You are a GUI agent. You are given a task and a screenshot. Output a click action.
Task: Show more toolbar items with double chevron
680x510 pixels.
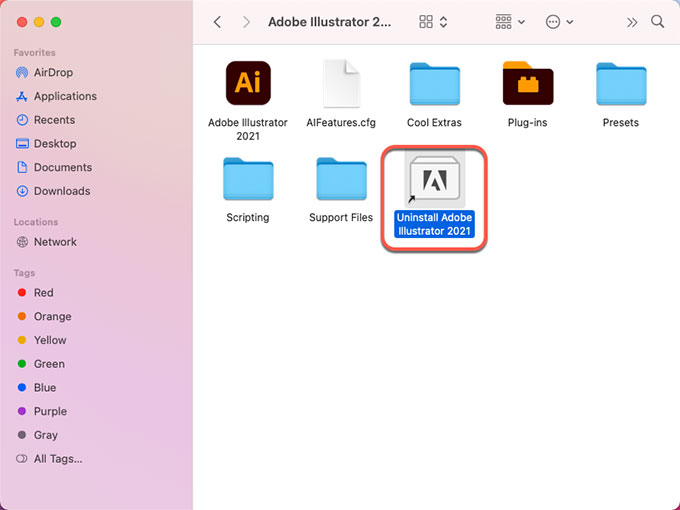click(x=632, y=22)
